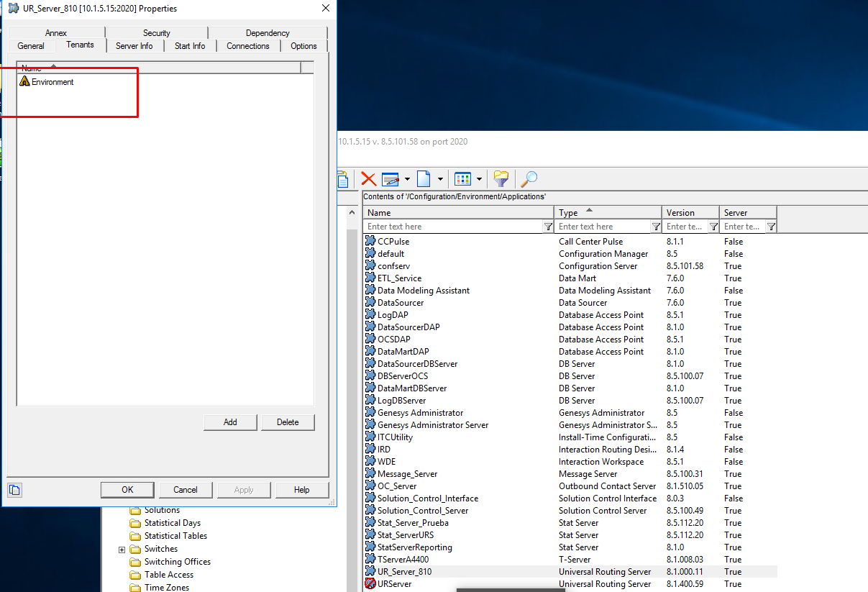
Task: Select the Solution_Control_Server row
Action: pyautogui.click(x=570, y=511)
